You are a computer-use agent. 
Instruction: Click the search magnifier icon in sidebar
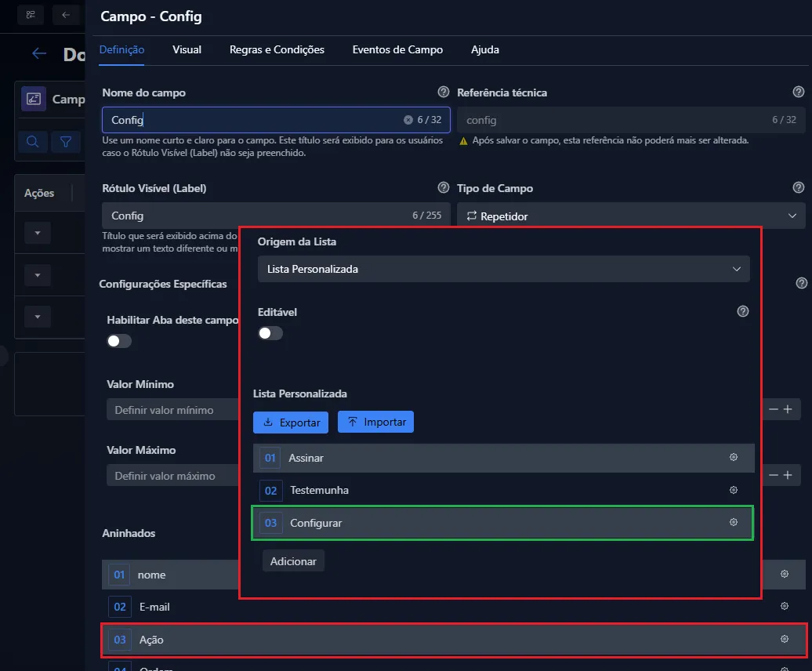(32, 142)
